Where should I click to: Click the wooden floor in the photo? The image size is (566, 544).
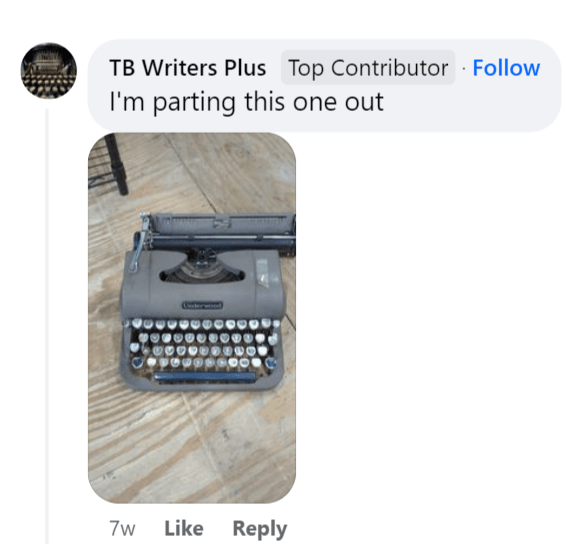coord(191,444)
